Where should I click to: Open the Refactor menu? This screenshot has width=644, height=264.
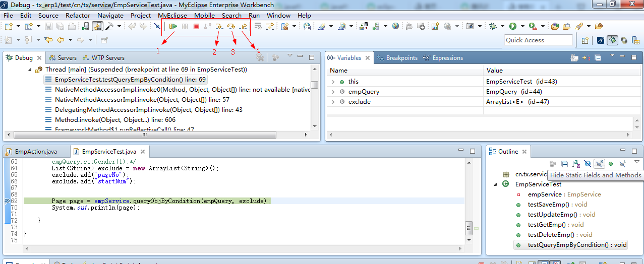pyautogui.click(x=78, y=16)
